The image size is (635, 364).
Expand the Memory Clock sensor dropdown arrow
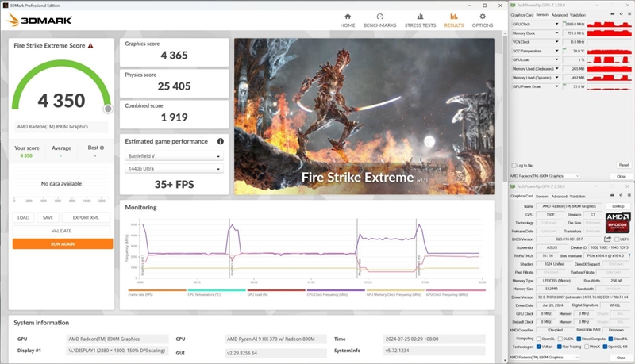[557, 33]
